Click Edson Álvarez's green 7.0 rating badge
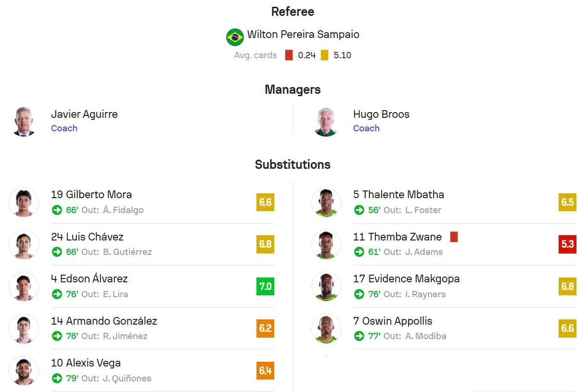The width and height of the screenshot is (588, 392). pyautogui.click(x=265, y=287)
